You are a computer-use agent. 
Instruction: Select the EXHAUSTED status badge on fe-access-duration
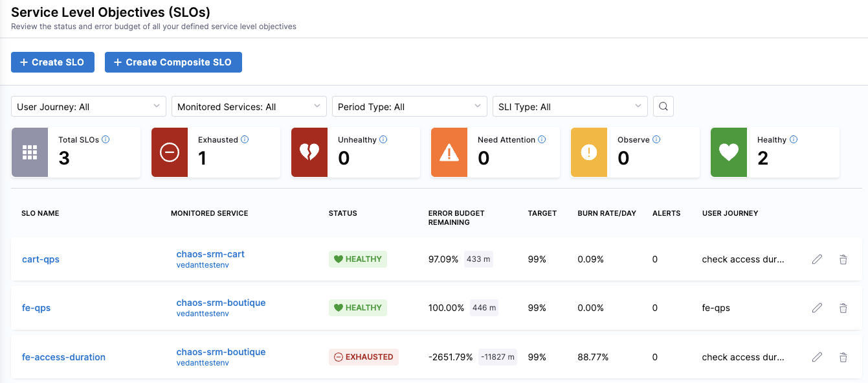(363, 356)
